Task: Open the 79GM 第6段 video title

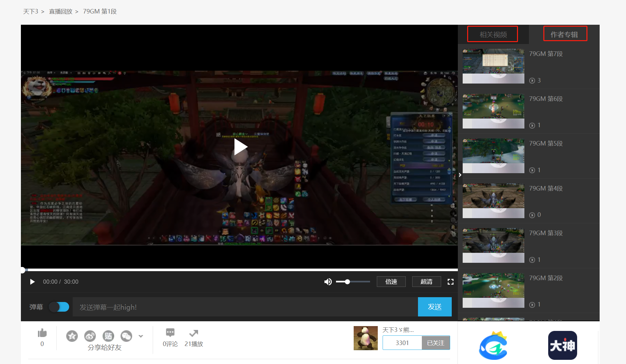Action: pyautogui.click(x=546, y=99)
